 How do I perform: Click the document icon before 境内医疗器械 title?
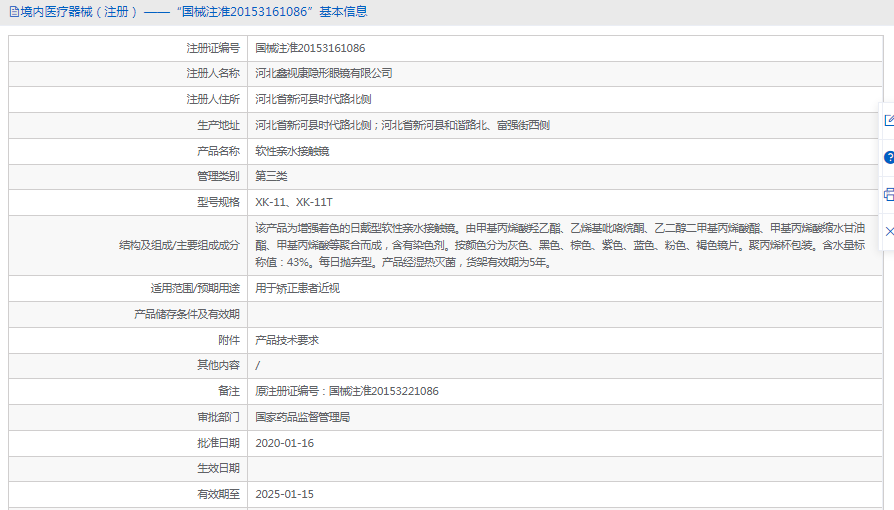(12, 12)
